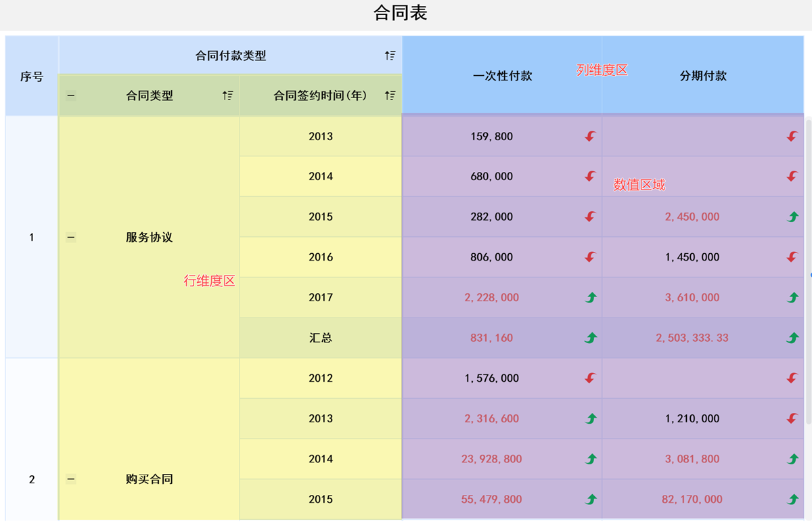Click red down arrow beside 806,000
The width and height of the screenshot is (812, 528).
coord(590,257)
